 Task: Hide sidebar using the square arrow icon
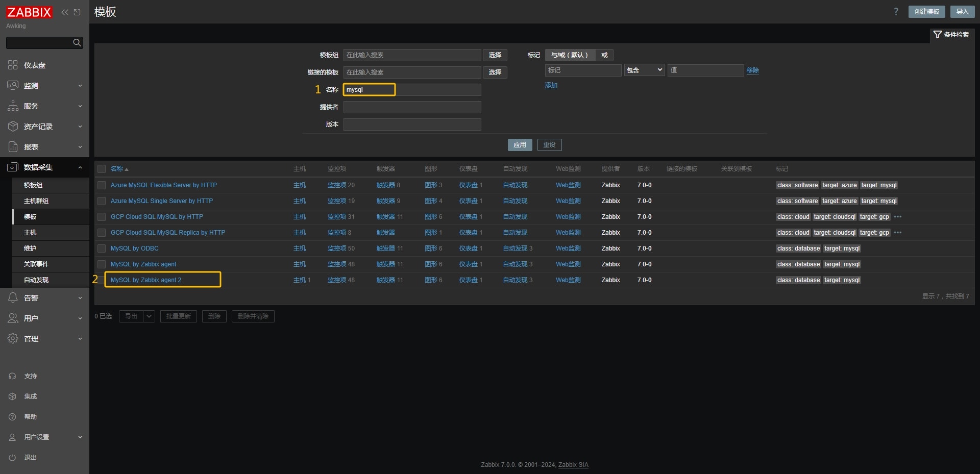[77, 12]
